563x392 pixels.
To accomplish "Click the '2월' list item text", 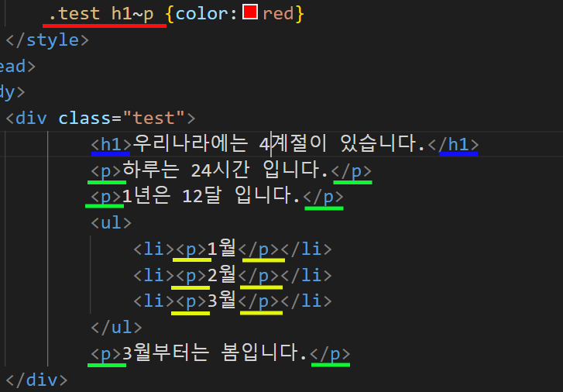I will [x=221, y=274].
